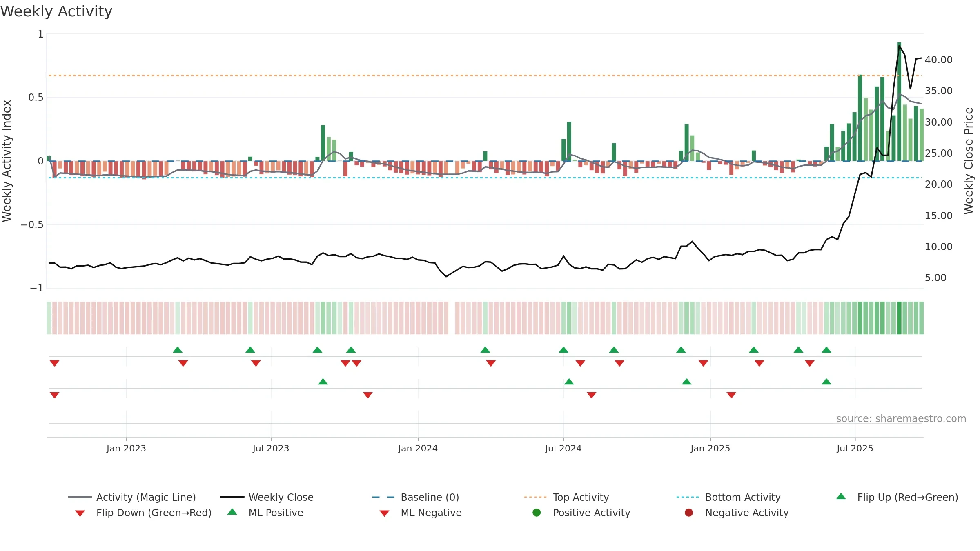This screenshot has height=551, width=980.
Task: Toggle the Flip Down (Green→Red) legend entry
Action: pos(143,513)
